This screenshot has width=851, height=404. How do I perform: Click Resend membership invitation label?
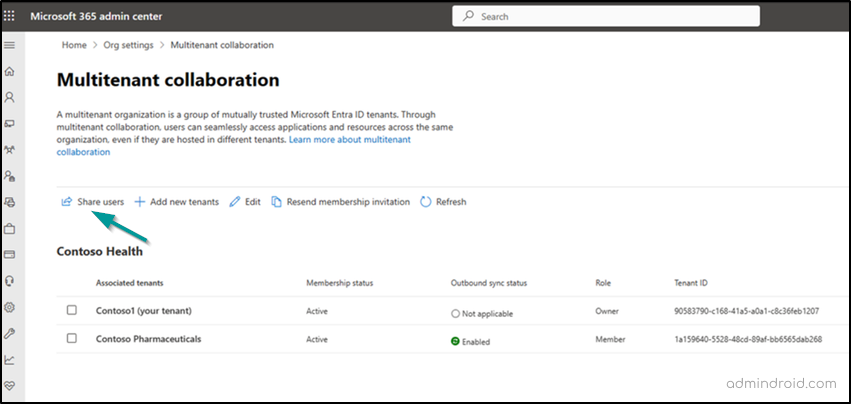point(348,202)
